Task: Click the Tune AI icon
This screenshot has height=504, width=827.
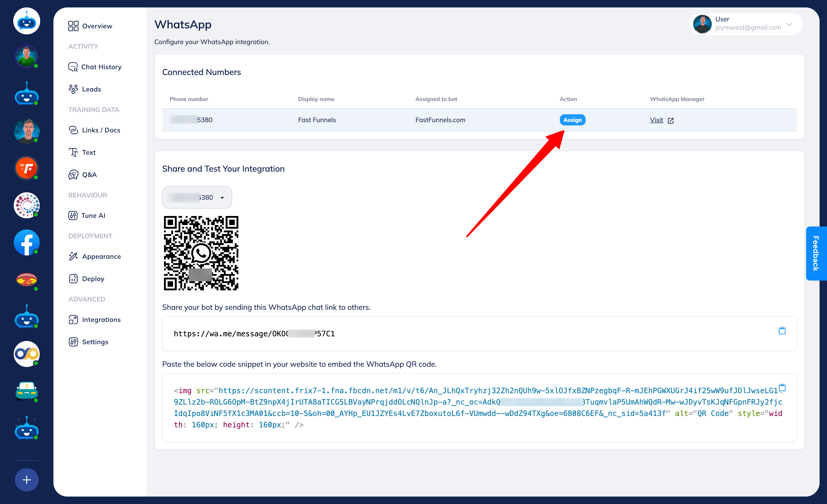Action: pyautogui.click(x=73, y=216)
